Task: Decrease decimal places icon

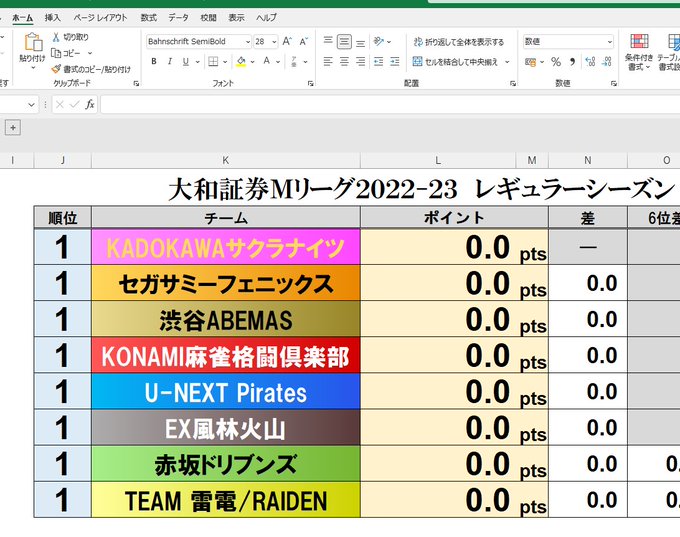Action: (x=607, y=62)
